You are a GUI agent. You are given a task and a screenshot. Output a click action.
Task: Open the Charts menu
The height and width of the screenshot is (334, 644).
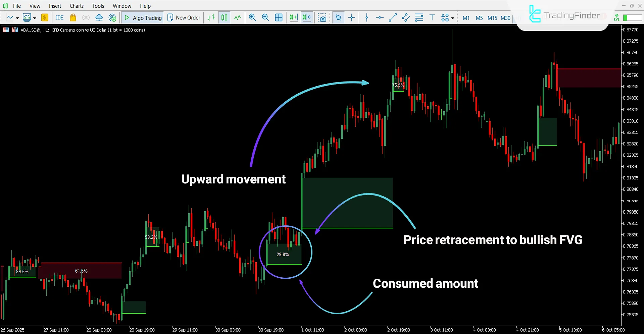pyautogui.click(x=77, y=6)
